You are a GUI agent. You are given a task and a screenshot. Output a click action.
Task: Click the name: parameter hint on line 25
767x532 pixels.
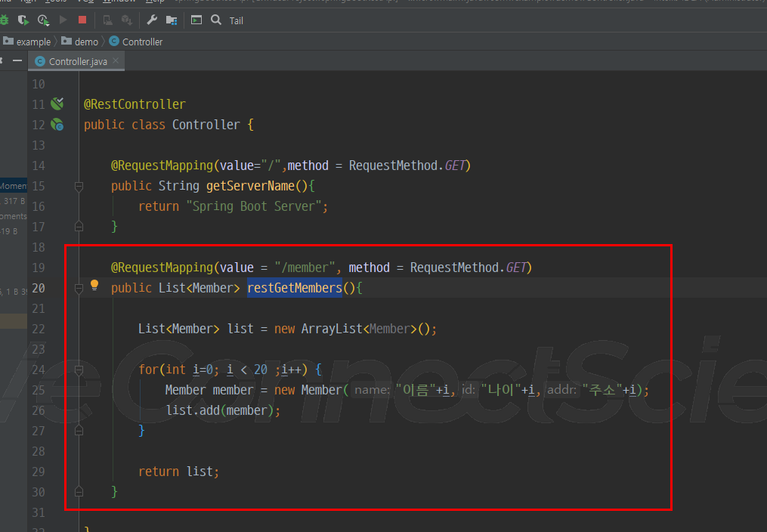click(372, 390)
